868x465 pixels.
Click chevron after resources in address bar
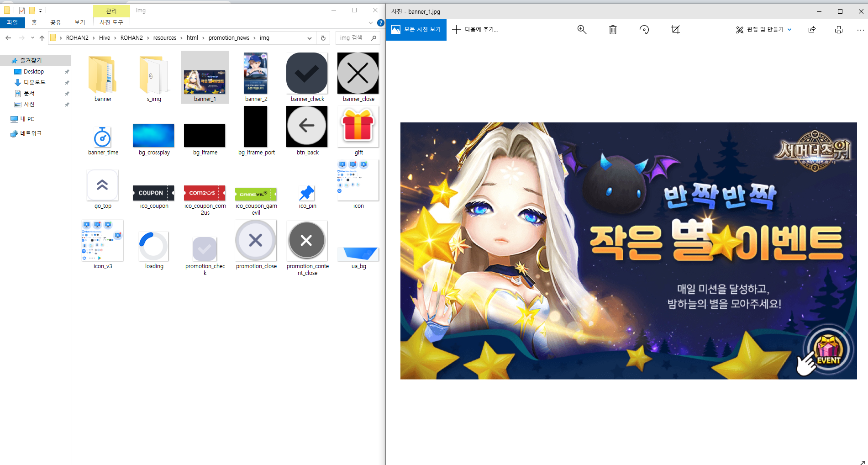(x=181, y=38)
